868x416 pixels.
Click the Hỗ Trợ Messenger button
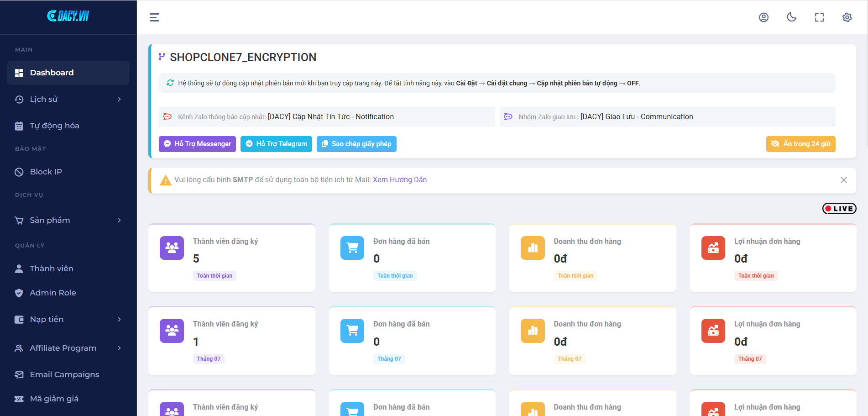(x=197, y=144)
